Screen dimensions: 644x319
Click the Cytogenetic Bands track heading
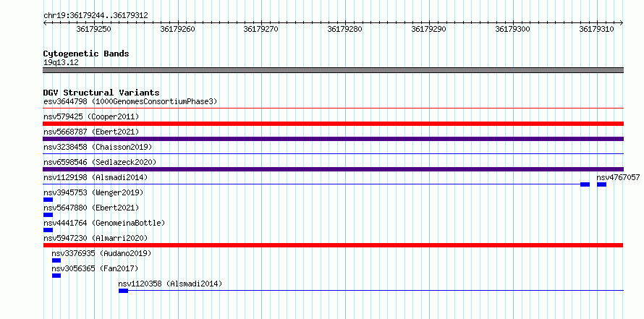86,54
